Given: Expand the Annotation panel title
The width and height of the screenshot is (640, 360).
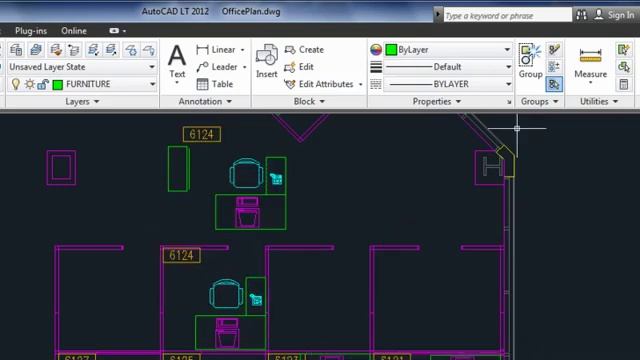Looking at the screenshot, I should [x=205, y=102].
